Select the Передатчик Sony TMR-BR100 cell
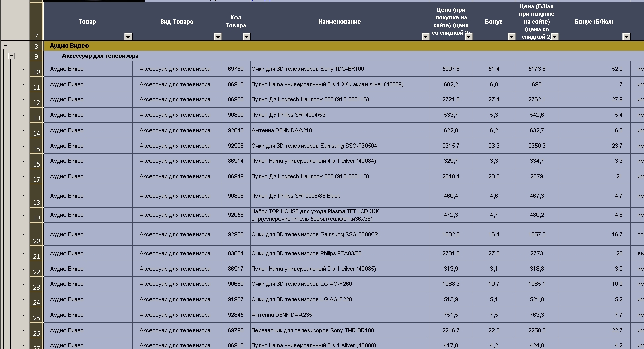This screenshot has width=644, height=349. [x=340, y=331]
